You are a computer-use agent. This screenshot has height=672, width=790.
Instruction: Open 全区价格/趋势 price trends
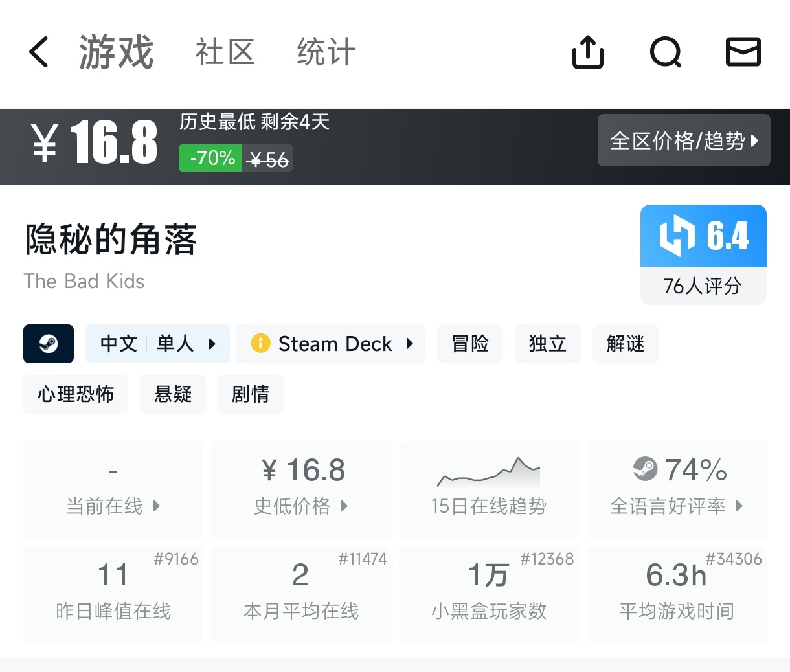tap(684, 140)
